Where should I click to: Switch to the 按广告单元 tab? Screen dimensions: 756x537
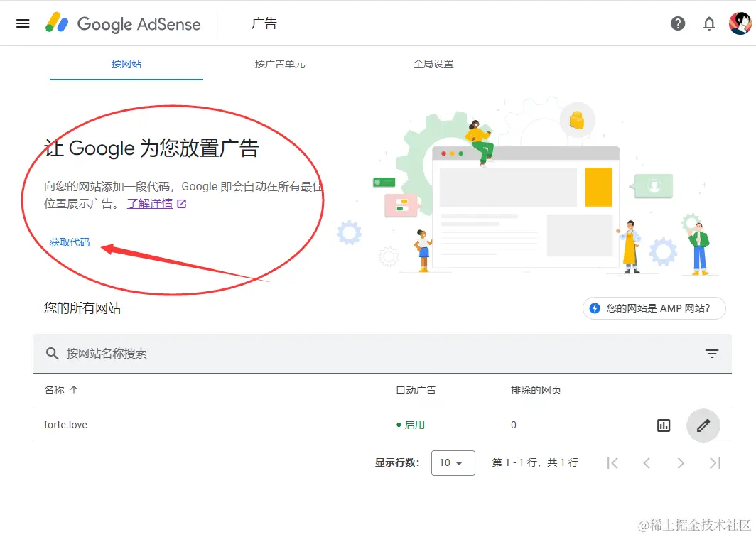pyautogui.click(x=280, y=64)
